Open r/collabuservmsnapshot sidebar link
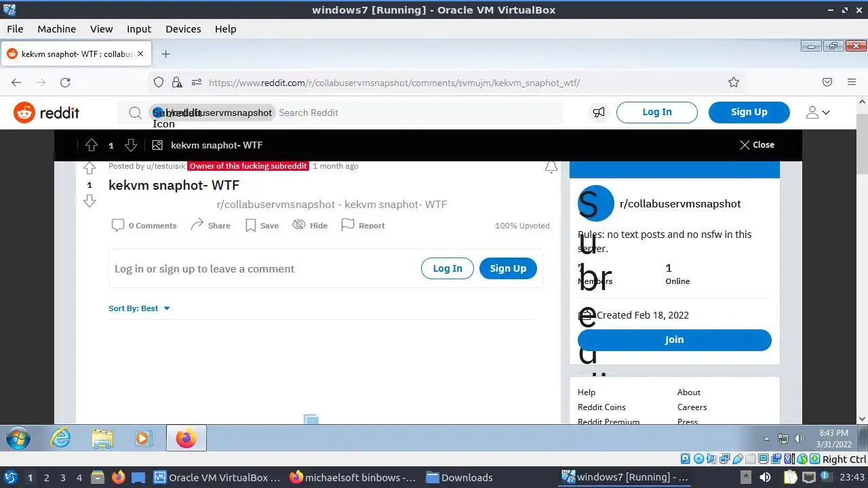The width and height of the screenshot is (868, 488). [x=680, y=204]
